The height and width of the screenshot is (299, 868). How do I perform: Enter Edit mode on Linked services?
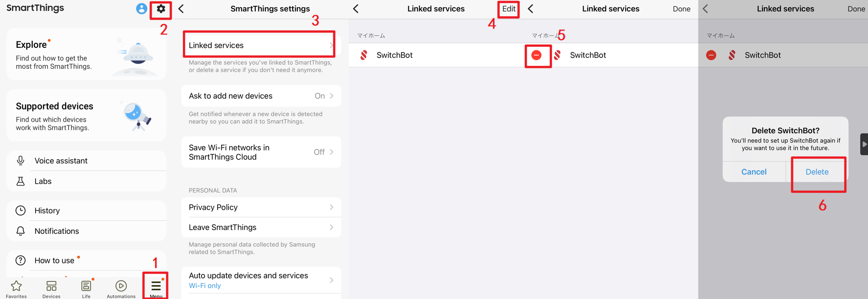508,9
